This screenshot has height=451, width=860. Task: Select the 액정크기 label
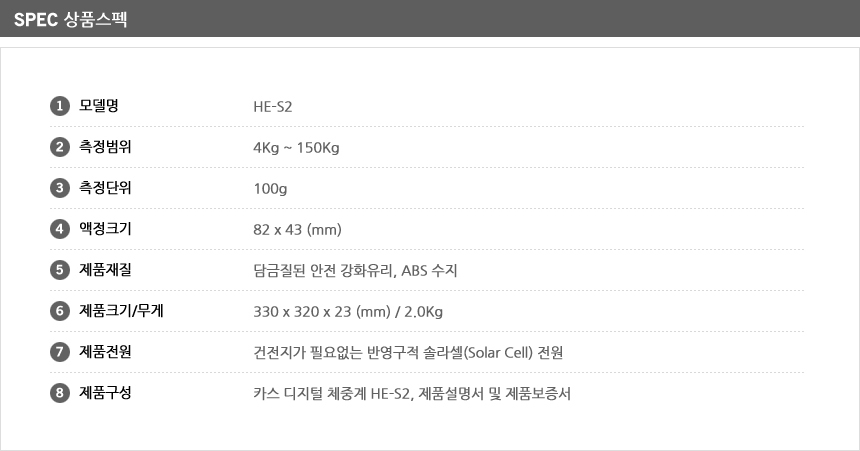coord(106,229)
